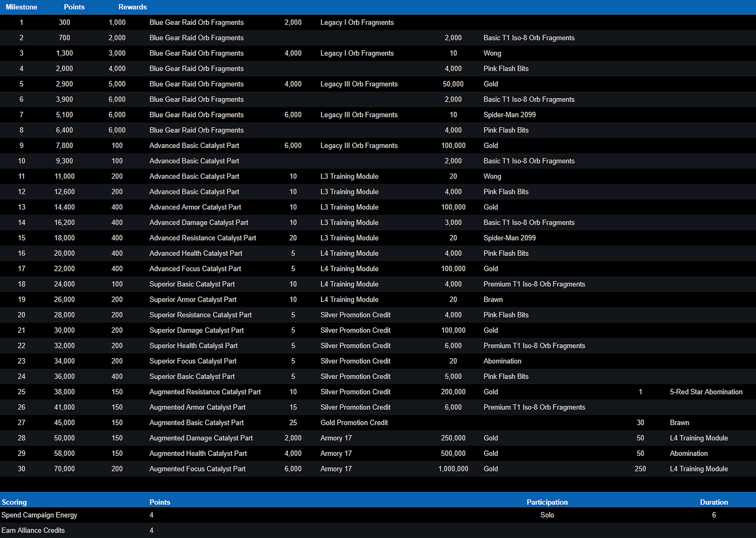Select the Spend Campaign Energy row

[39, 515]
